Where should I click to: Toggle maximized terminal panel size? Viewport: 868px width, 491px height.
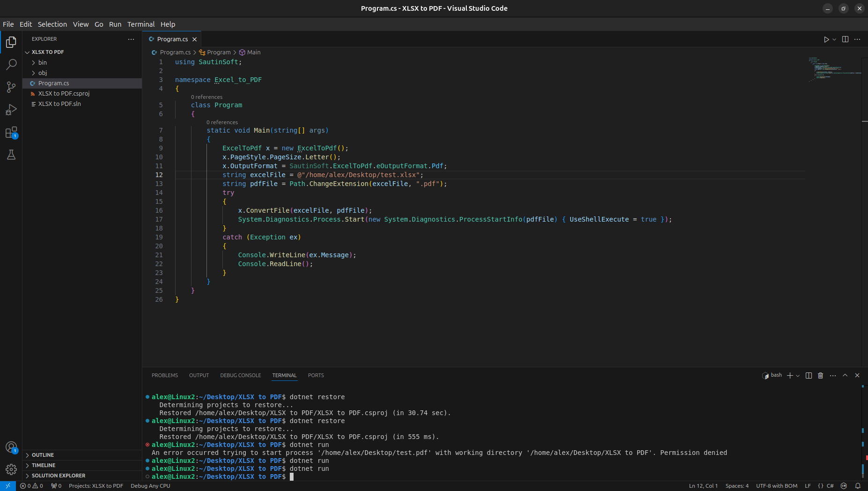(845, 375)
